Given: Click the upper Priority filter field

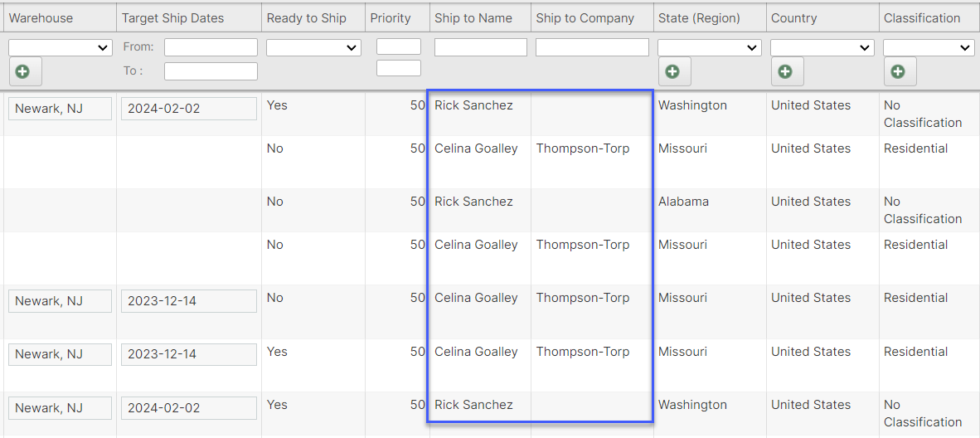Looking at the screenshot, I should [x=399, y=46].
